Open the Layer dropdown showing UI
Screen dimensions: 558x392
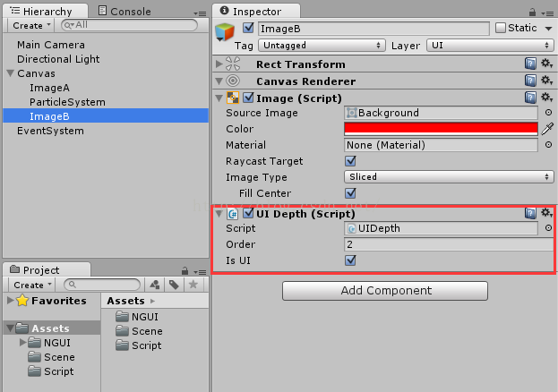pos(490,45)
